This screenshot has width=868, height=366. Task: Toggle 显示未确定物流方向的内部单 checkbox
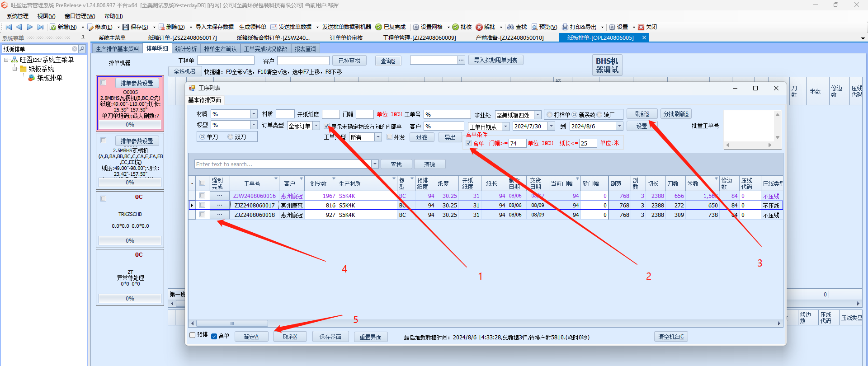[326, 127]
